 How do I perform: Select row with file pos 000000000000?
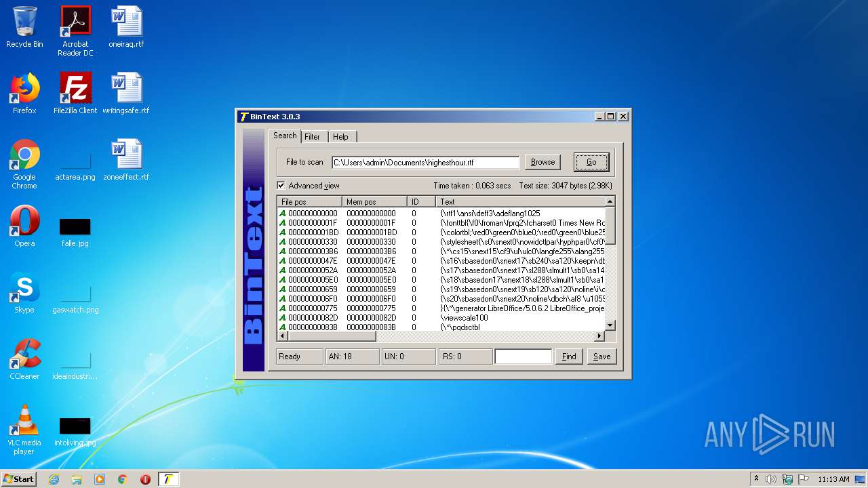tap(441, 213)
